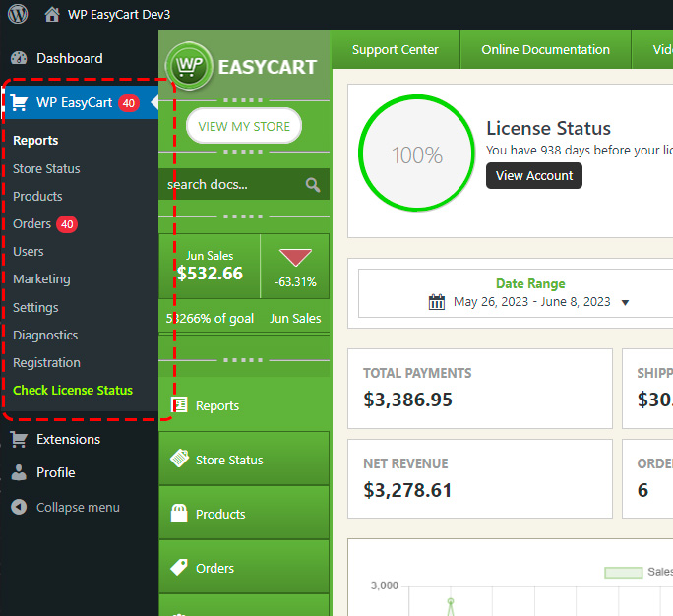Screen dimensions: 673x616
Task: Open the Online Documentation tab
Action: (545, 50)
